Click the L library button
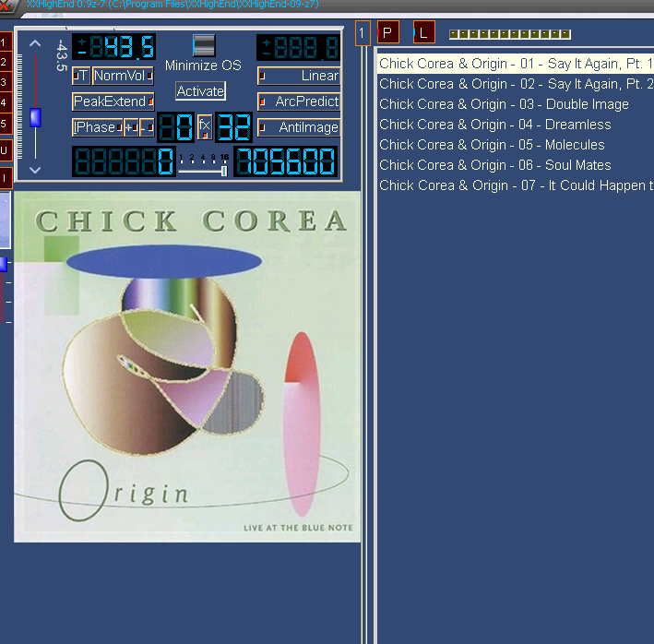654x644 pixels. click(x=424, y=32)
